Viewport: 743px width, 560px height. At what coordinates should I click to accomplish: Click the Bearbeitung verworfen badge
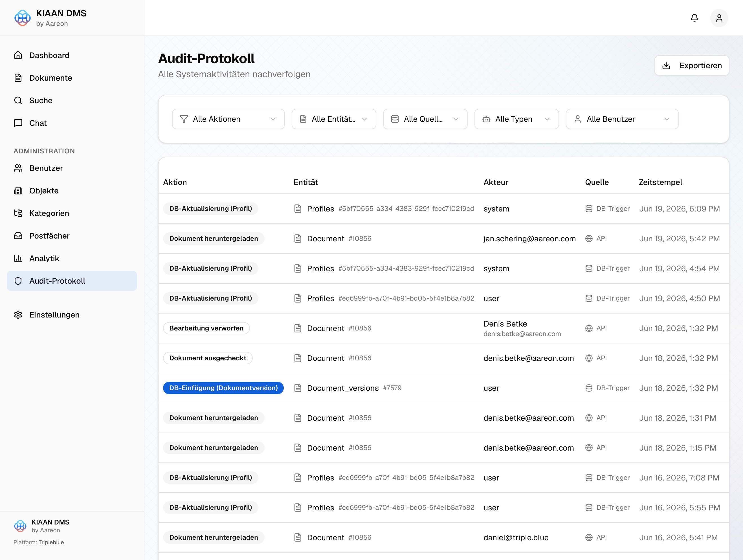[206, 328]
